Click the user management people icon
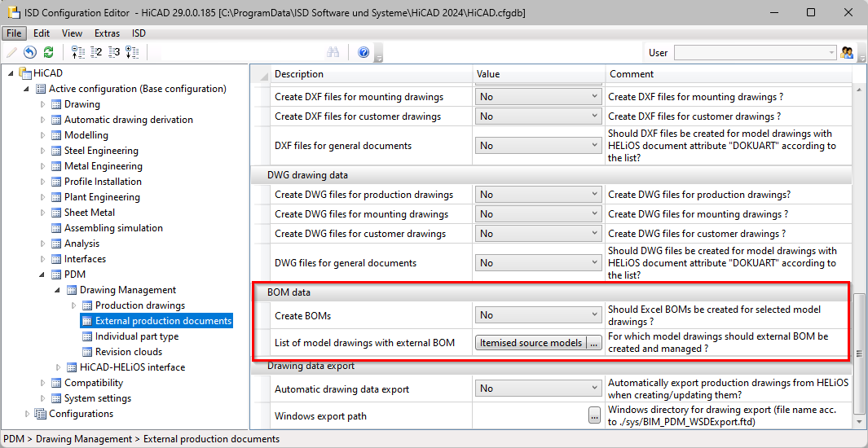This screenshot has height=448, width=868. coord(847,53)
